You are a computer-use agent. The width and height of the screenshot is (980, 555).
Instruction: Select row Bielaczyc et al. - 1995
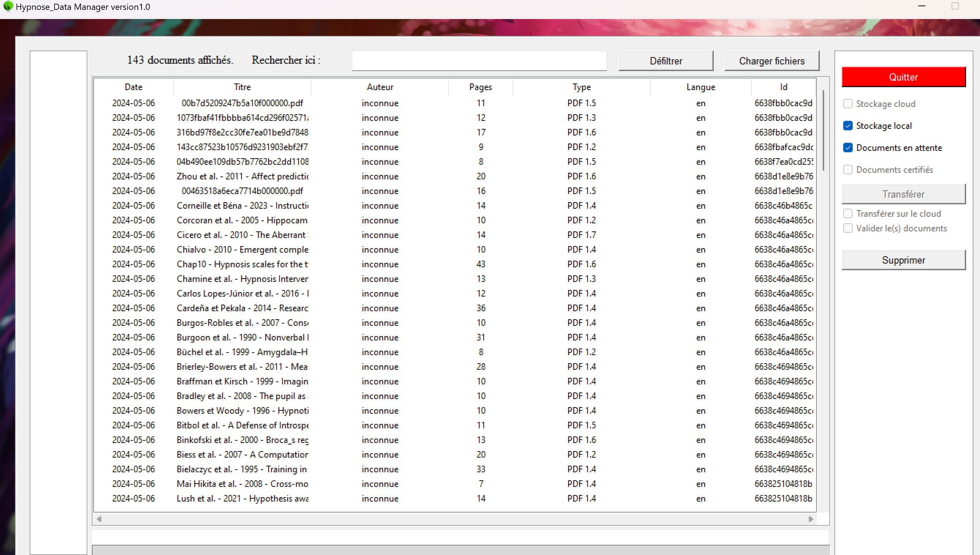455,469
